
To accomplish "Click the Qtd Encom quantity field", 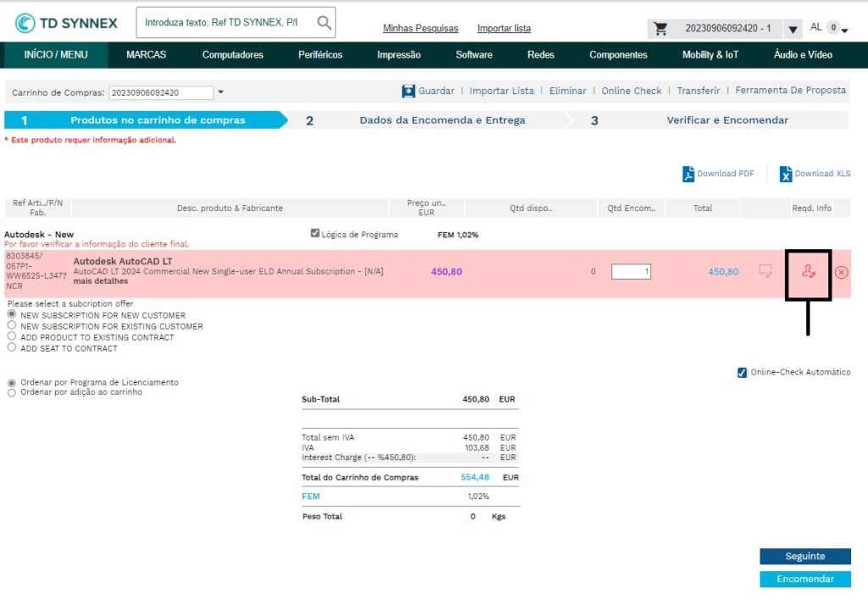I will point(631,271).
